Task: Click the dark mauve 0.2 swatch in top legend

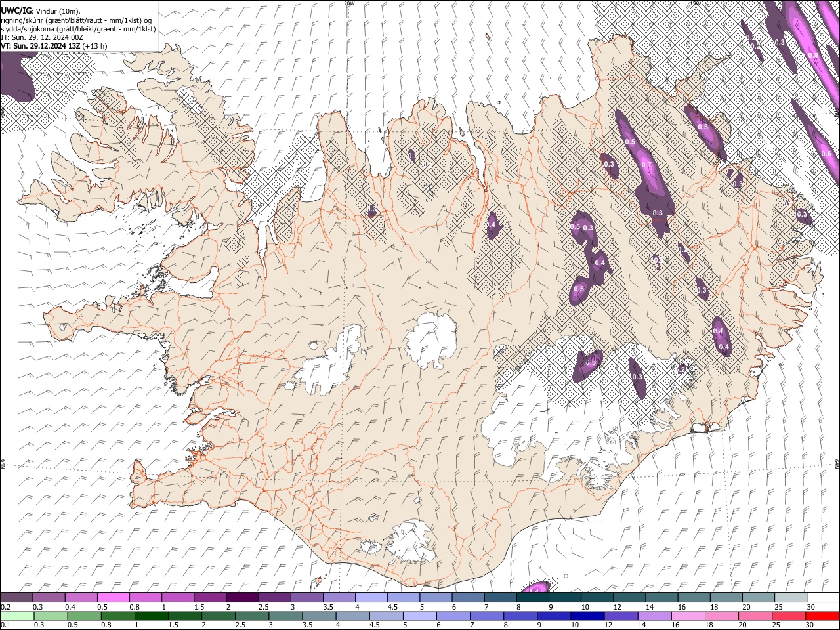Action: click(16, 598)
